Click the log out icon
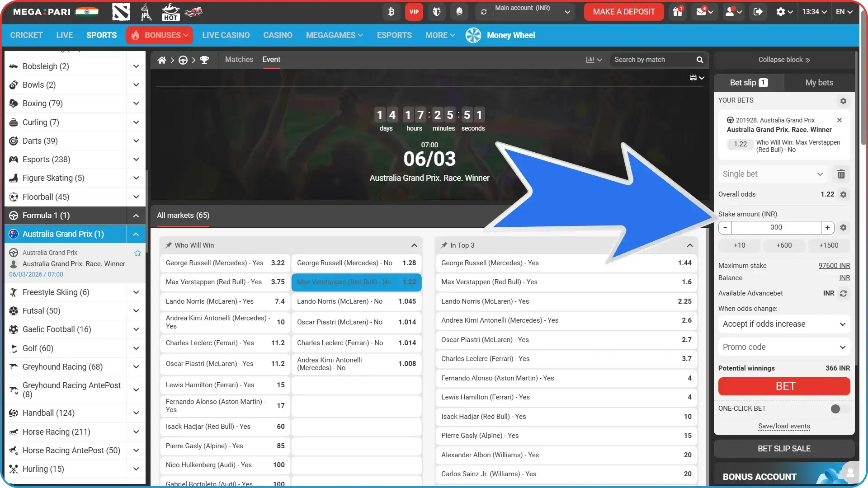The width and height of the screenshot is (868, 488). [x=758, y=12]
